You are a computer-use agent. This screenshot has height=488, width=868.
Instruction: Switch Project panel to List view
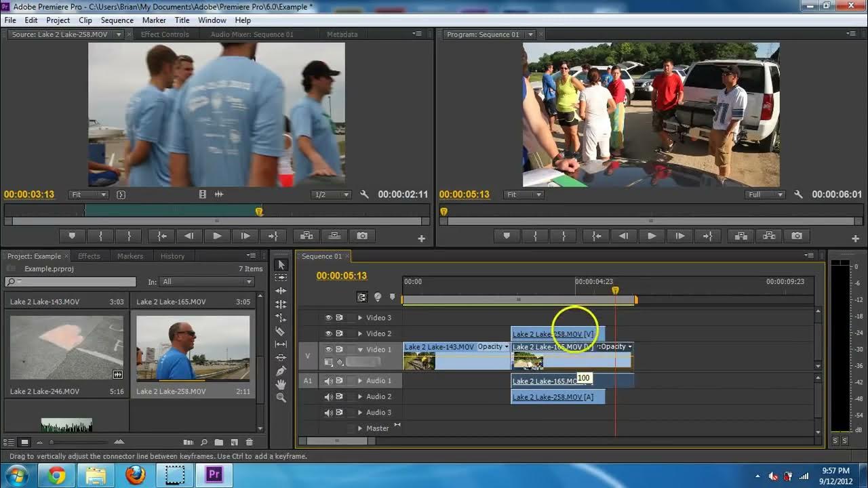9,443
